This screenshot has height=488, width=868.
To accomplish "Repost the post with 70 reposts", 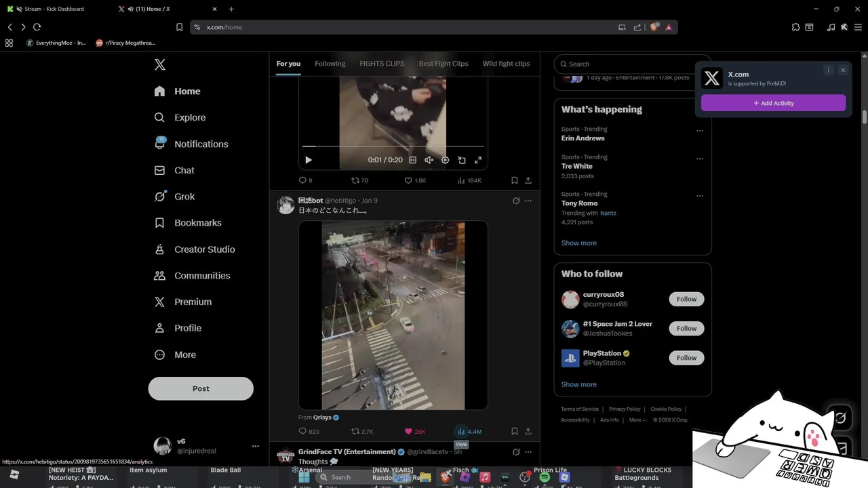I will tap(359, 180).
